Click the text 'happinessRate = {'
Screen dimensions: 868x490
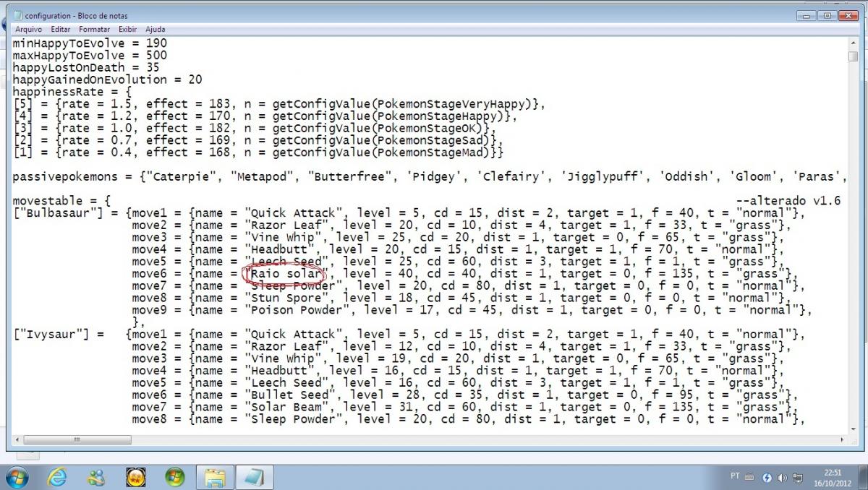coord(72,93)
